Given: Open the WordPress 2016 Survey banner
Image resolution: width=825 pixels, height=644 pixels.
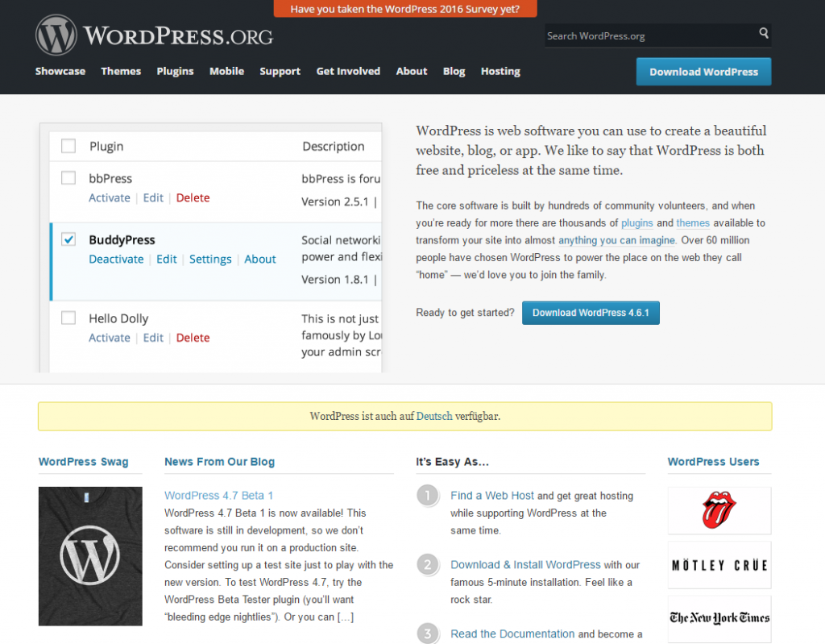Looking at the screenshot, I should (x=405, y=9).
